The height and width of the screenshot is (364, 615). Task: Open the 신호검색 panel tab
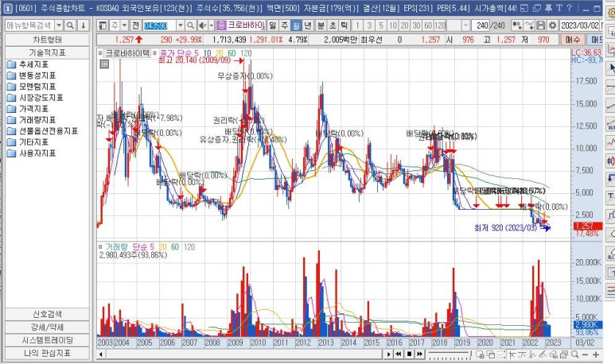(x=47, y=314)
